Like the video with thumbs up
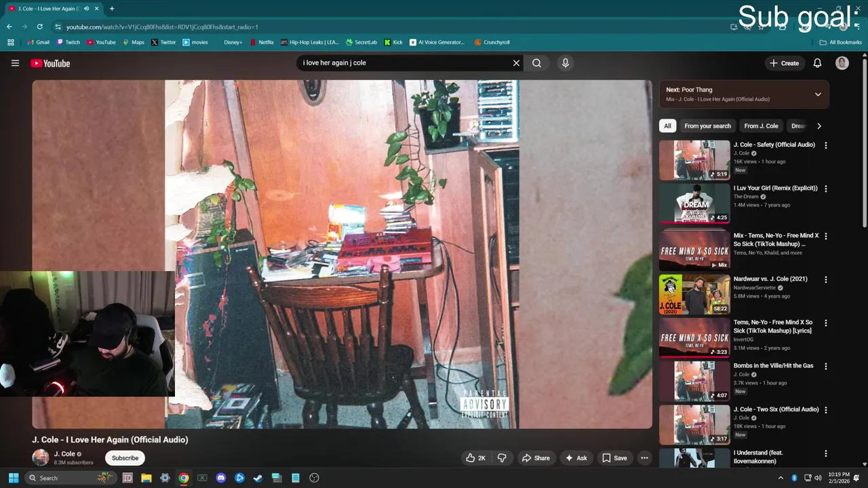This screenshot has height=488, width=868. pos(476,458)
